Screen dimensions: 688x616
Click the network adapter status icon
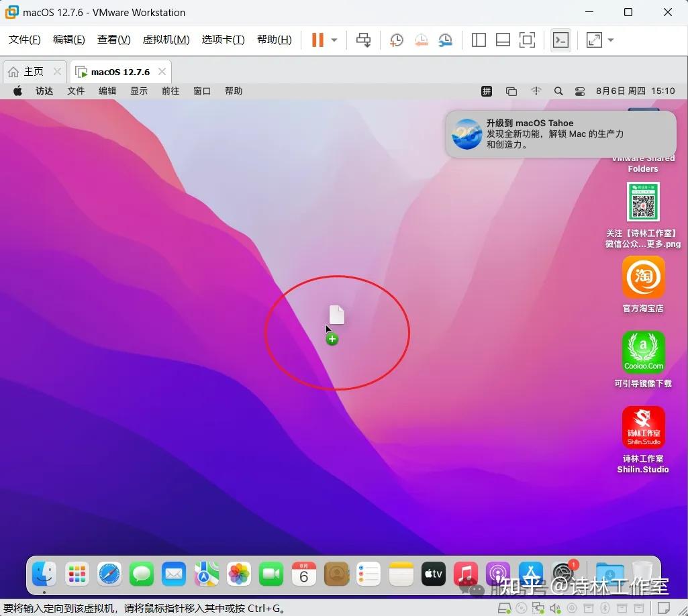click(538, 608)
